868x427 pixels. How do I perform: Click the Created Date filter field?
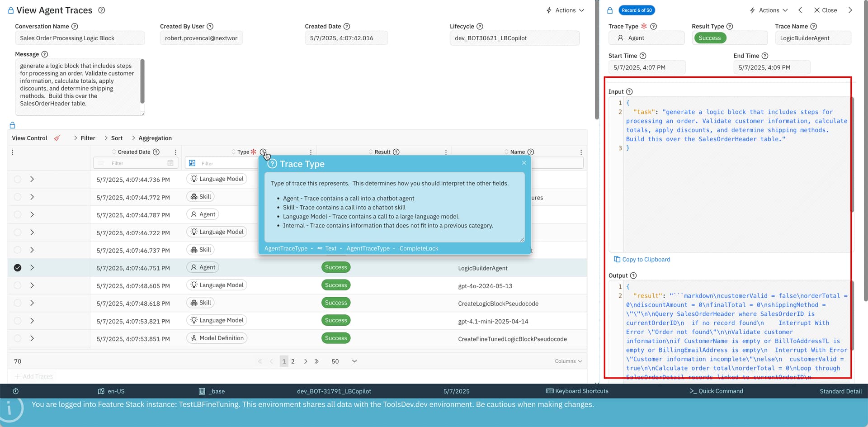click(x=136, y=163)
